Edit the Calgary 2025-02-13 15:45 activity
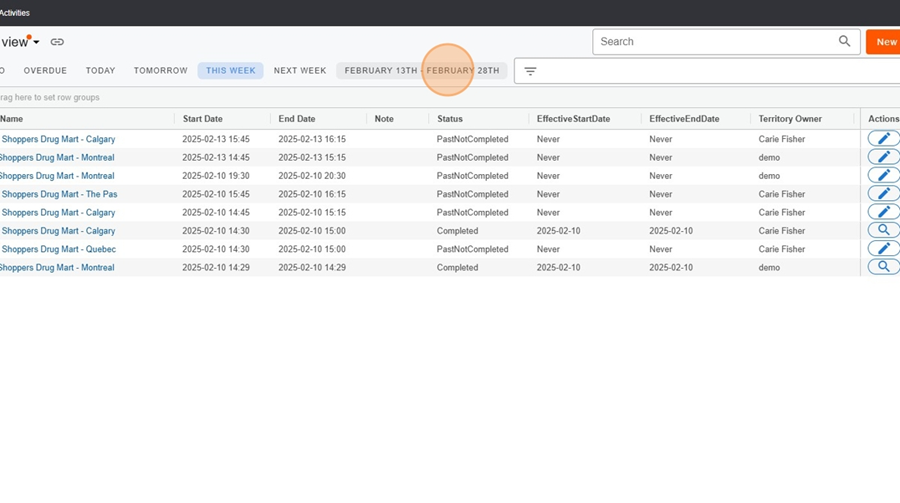The height and width of the screenshot is (503, 900). tap(883, 138)
